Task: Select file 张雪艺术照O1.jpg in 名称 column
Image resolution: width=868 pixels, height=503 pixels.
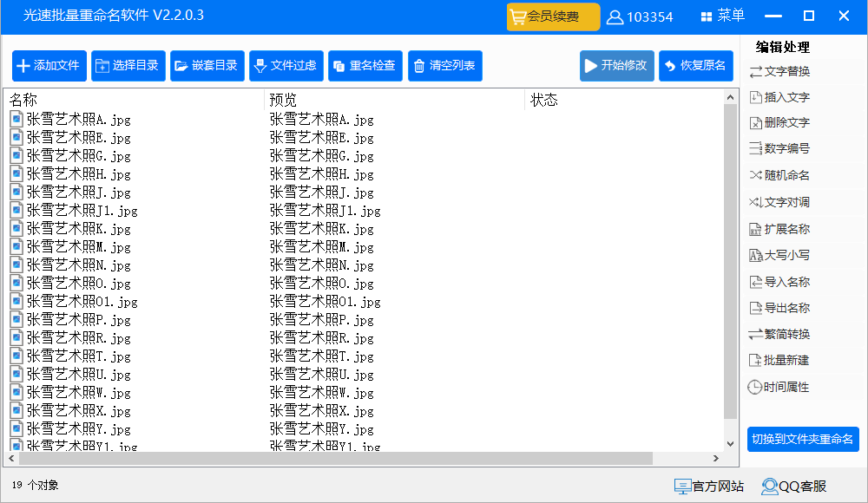Action: coord(82,302)
